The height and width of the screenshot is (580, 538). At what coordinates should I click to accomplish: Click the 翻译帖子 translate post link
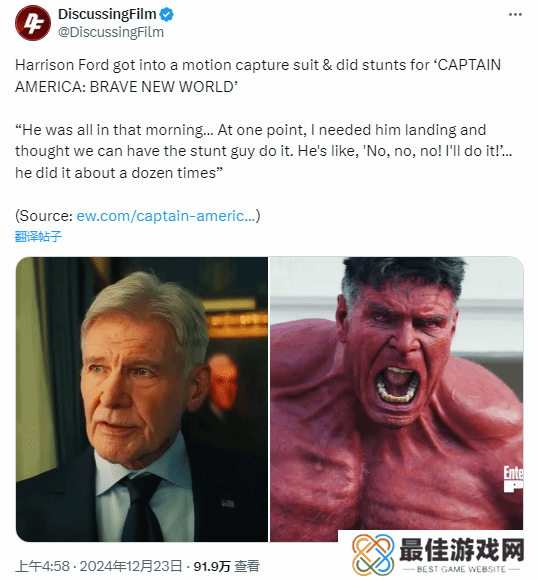[x=38, y=236]
